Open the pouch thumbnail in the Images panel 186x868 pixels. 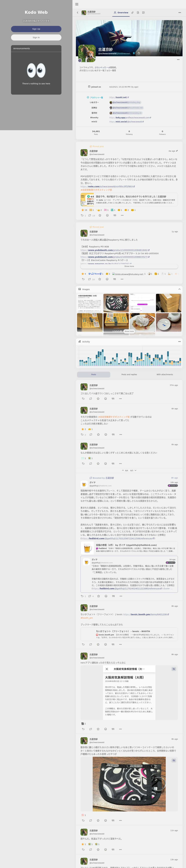(x=116, y=303)
